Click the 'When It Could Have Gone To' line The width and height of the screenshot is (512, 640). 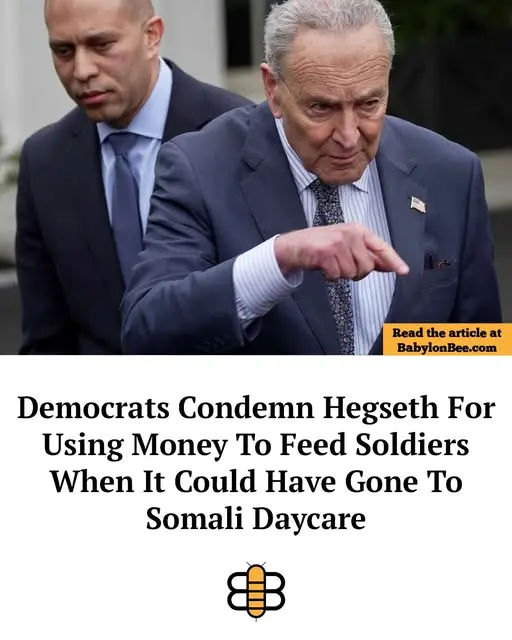pyautogui.click(x=256, y=482)
